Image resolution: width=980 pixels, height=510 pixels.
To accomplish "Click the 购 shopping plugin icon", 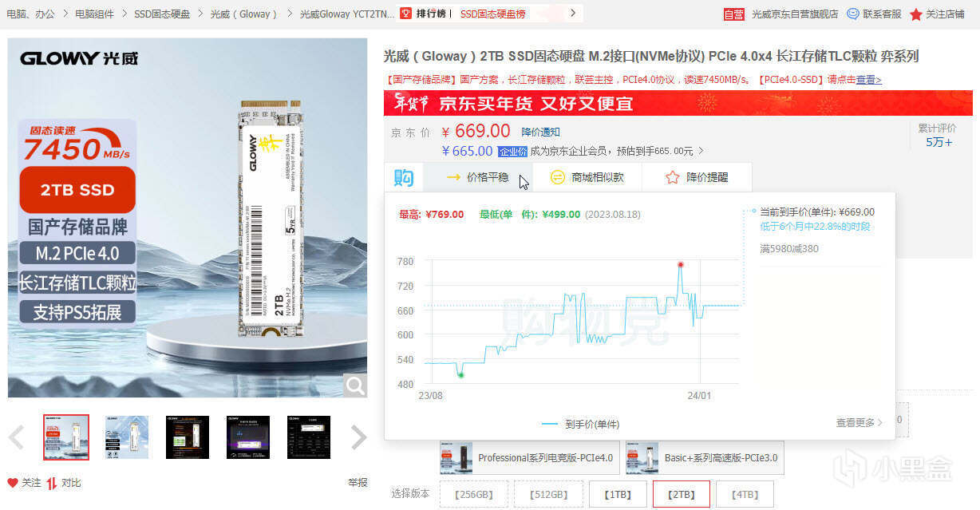I will pos(404,177).
